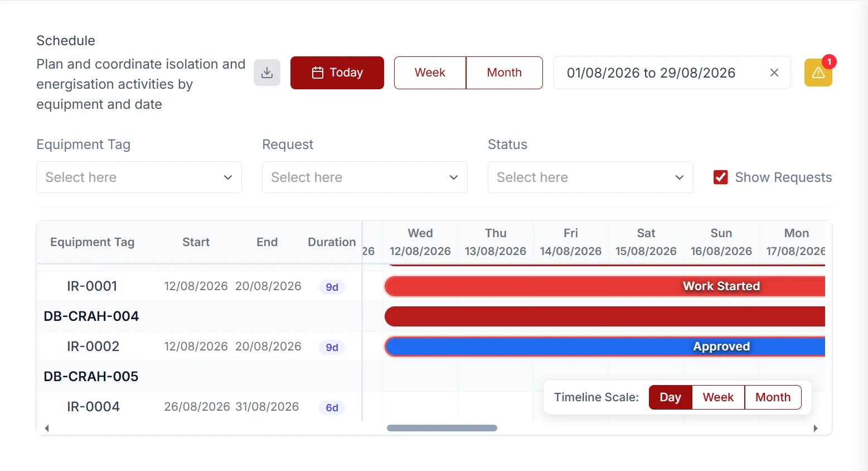Clear the date range with X icon
Image resolution: width=868 pixels, height=471 pixels.
[774, 73]
